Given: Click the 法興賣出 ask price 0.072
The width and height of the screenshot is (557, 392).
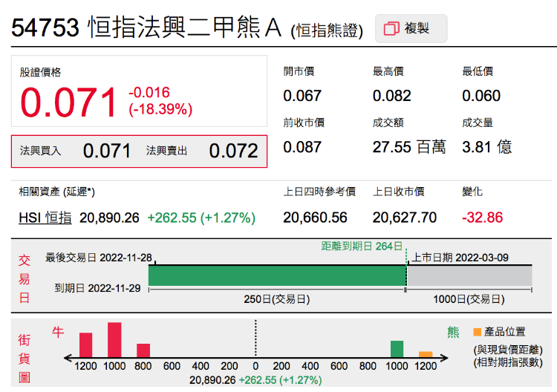Looking at the screenshot, I should pos(233,151).
